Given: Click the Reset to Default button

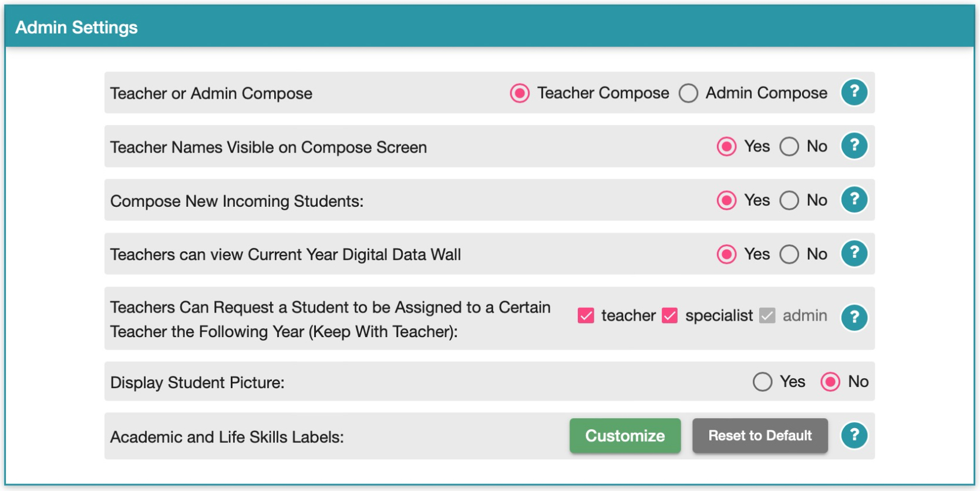Looking at the screenshot, I should pos(760,436).
